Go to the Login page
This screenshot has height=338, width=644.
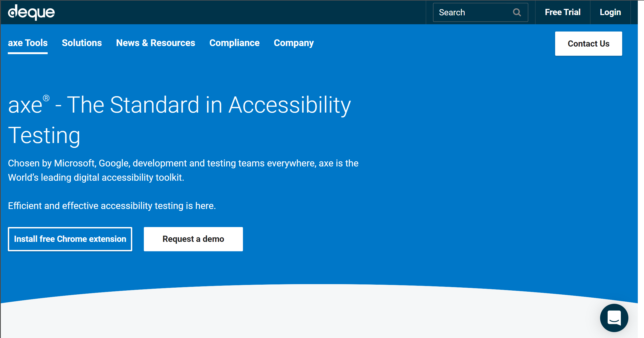pyautogui.click(x=610, y=12)
